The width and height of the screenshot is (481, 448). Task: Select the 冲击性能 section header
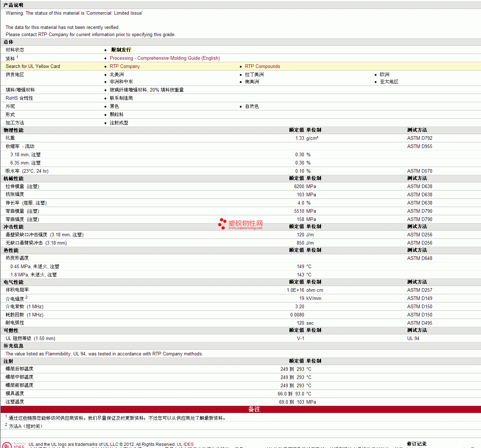tap(13, 227)
